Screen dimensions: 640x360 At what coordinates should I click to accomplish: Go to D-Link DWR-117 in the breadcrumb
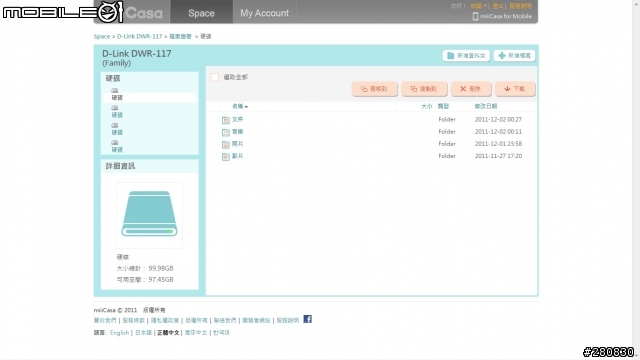(140, 36)
